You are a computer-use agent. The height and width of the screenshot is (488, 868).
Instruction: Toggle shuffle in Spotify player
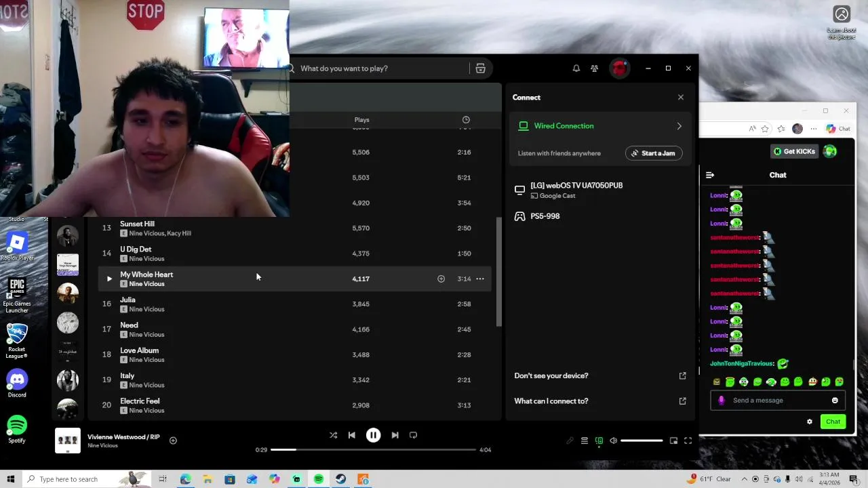point(333,435)
